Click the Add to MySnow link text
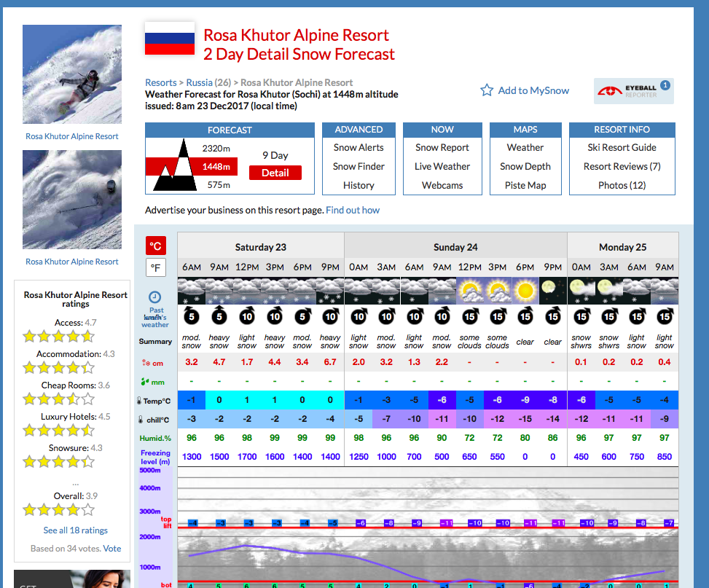Screen dimensions: 709x588 pyautogui.click(x=533, y=90)
